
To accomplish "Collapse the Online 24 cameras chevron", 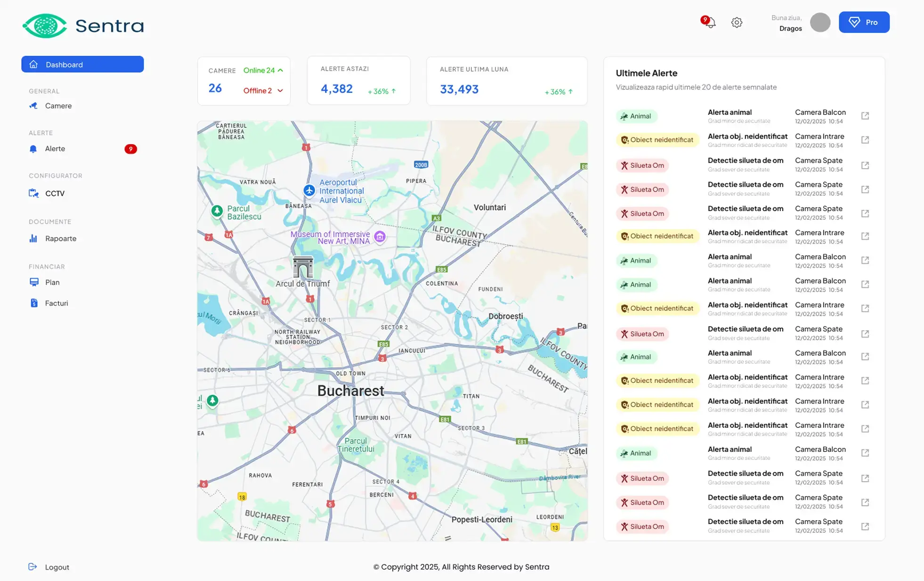I will [x=281, y=70].
